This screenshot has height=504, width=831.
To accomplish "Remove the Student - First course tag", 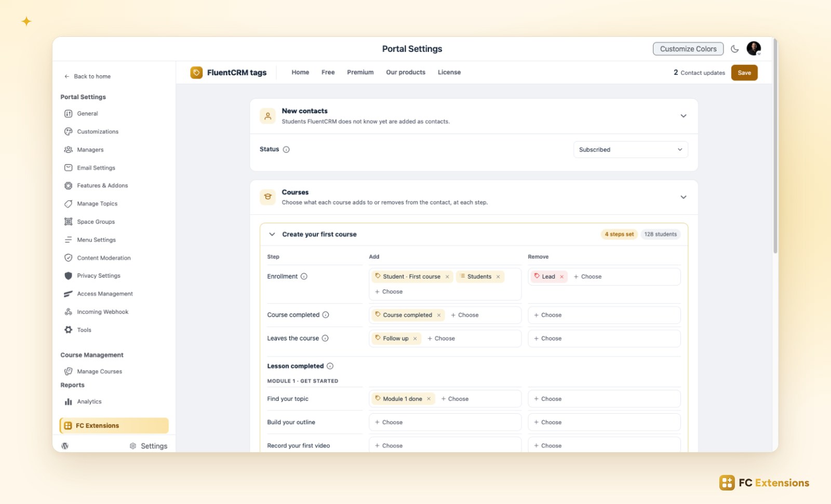I will coord(447,277).
